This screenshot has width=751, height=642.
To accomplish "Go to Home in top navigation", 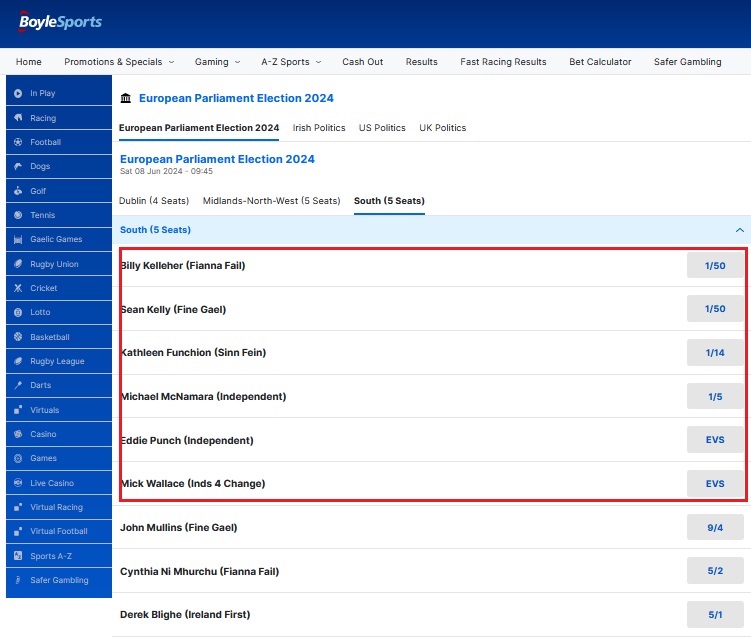I will click(x=29, y=62).
